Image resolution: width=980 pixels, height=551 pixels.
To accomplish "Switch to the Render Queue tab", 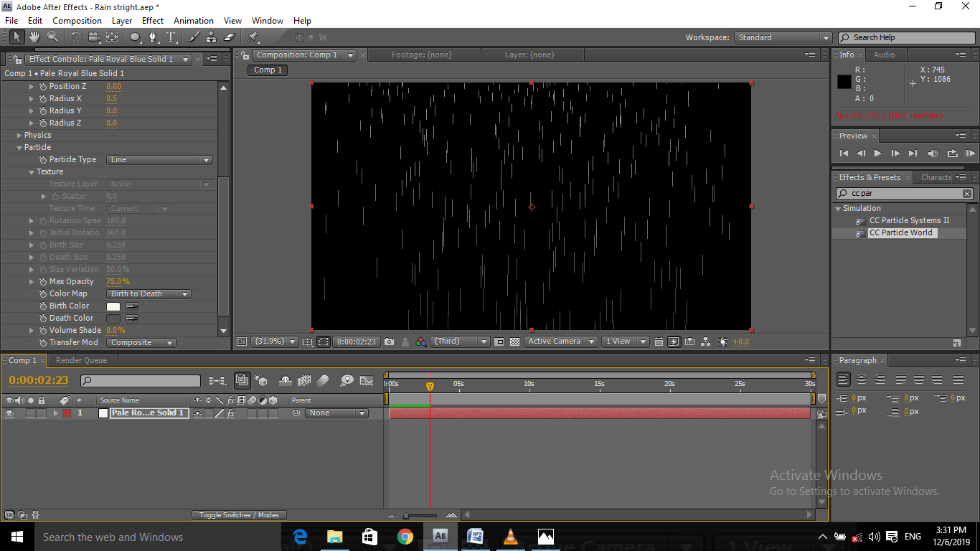I will pos(81,361).
